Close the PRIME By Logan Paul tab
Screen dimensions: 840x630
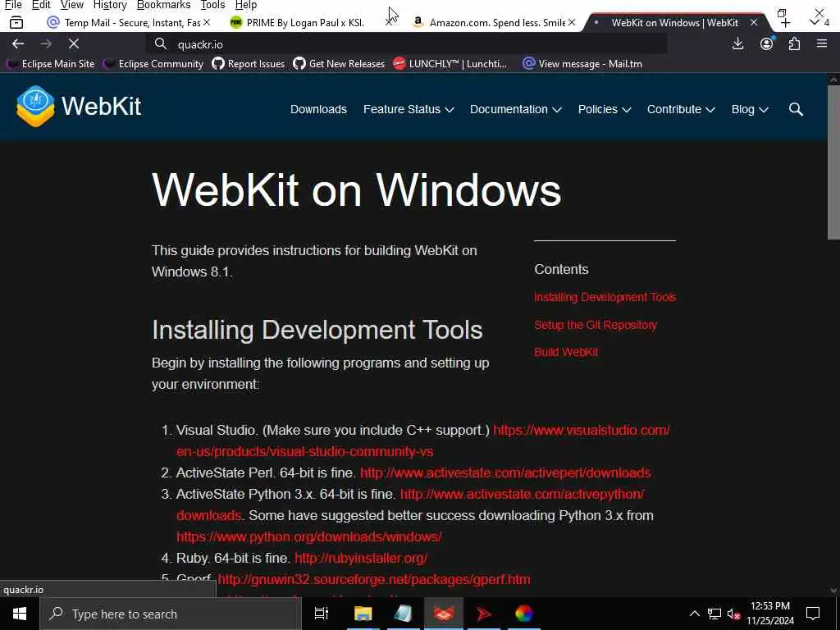[390, 22]
